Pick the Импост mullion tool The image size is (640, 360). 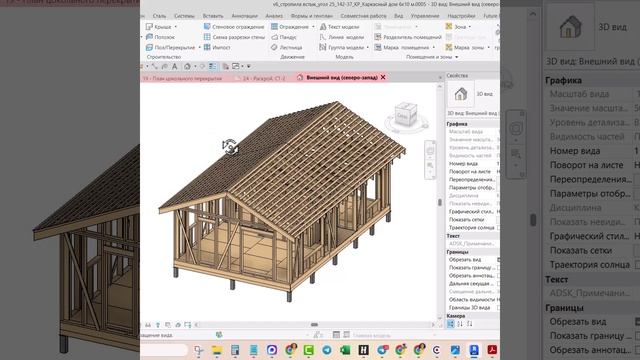217,47
